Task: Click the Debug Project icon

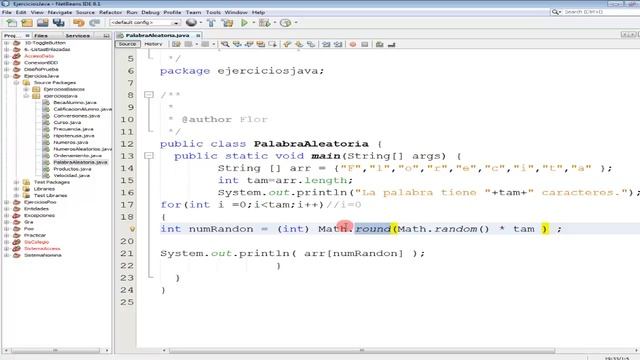Action: pyautogui.click(x=264, y=23)
